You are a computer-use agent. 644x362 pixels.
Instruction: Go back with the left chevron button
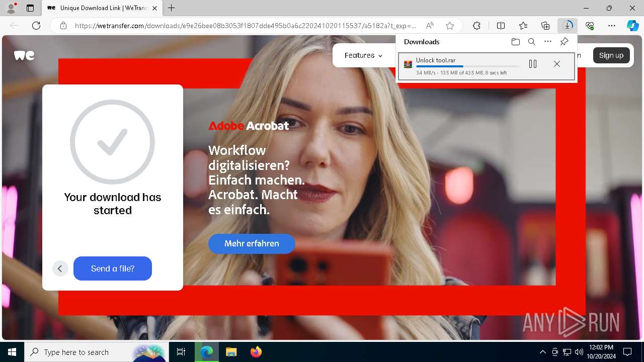pos(60,268)
